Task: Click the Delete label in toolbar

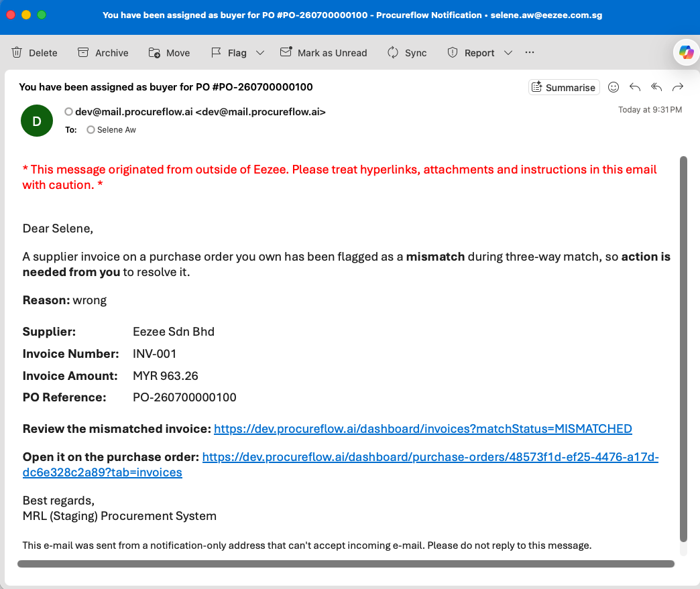Action: (x=43, y=53)
